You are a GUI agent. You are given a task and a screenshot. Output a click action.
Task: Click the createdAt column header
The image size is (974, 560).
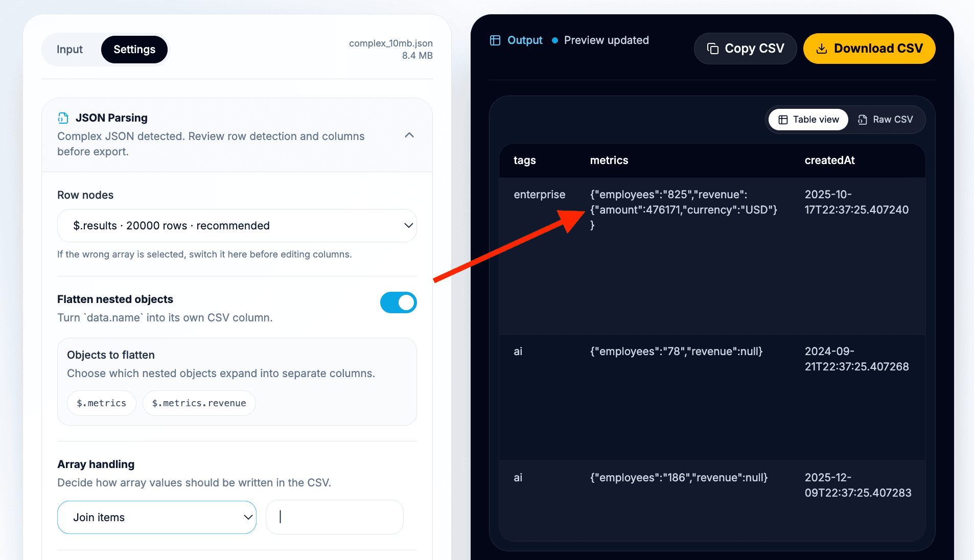[830, 160]
